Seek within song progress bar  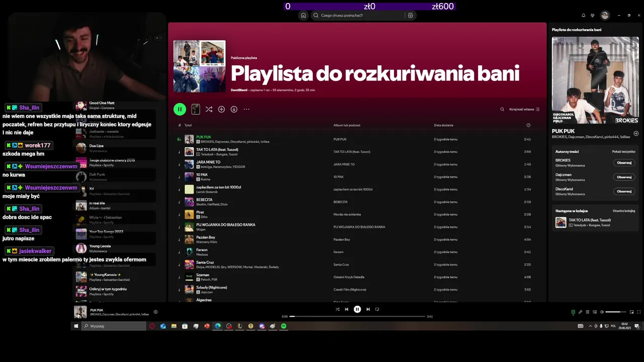tap(357, 316)
